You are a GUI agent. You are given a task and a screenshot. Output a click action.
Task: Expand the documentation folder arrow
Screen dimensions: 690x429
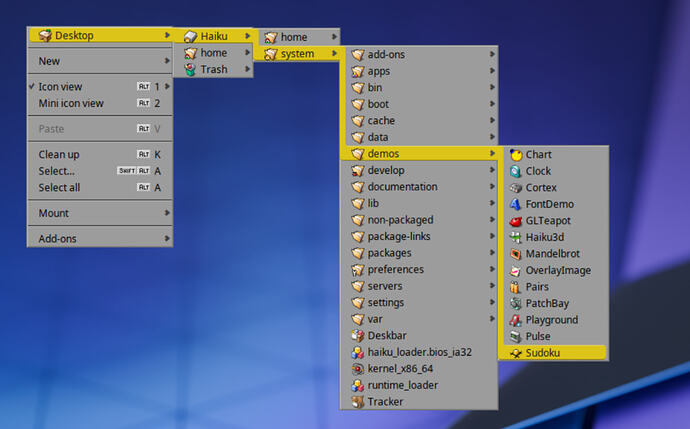492,187
